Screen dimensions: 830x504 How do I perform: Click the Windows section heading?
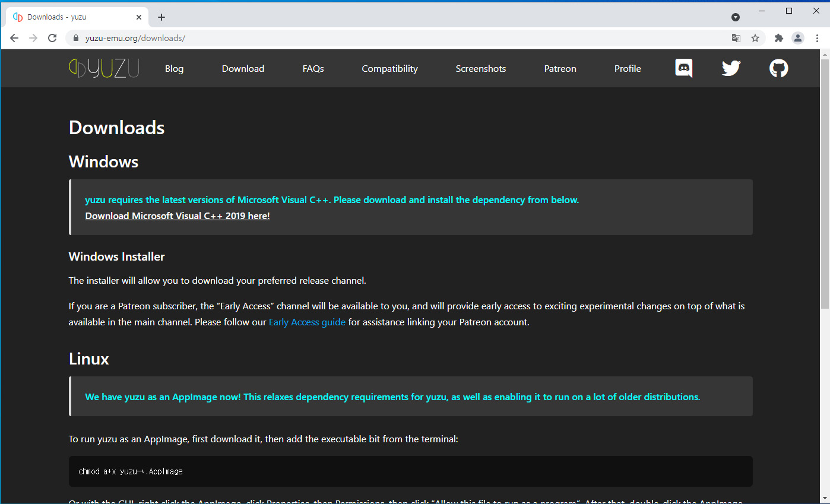[x=103, y=161]
